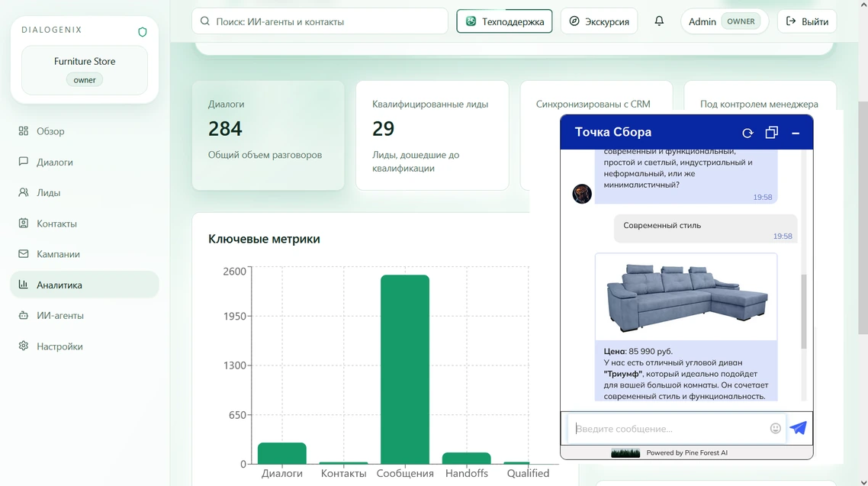The height and width of the screenshot is (486, 868).
Task: Open the Диалоги sidebar section
Action: tap(84, 163)
